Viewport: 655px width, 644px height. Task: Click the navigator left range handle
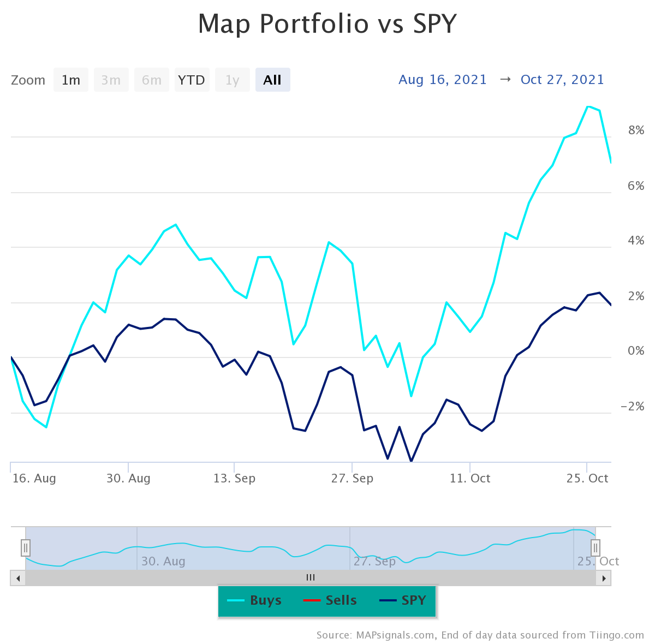[x=26, y=547]
